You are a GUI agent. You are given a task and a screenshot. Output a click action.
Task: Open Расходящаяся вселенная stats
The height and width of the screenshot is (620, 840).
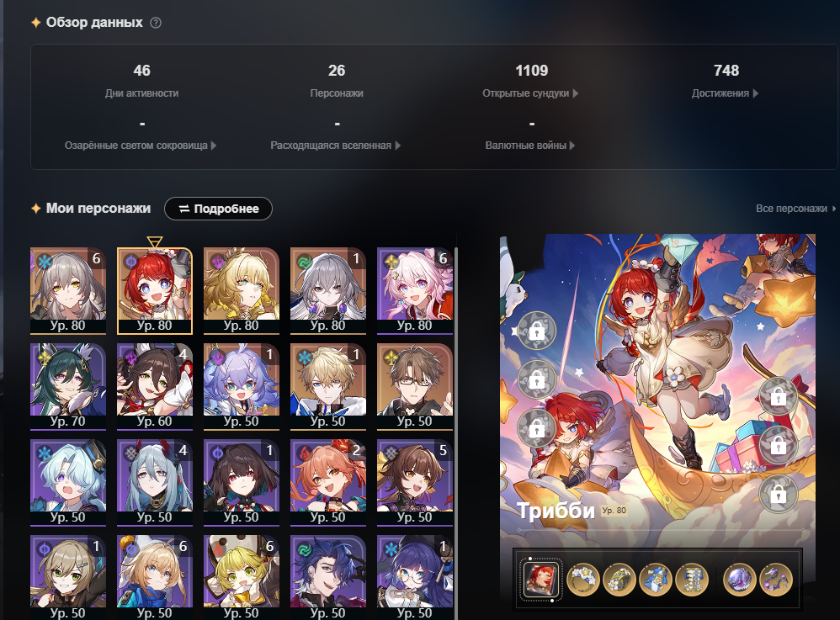pos(335,145)
